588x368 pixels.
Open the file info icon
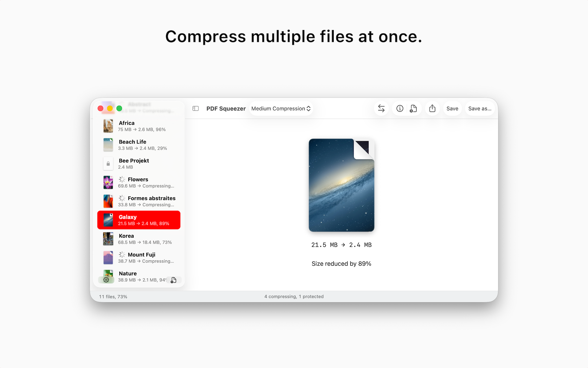tap(400, 109)
